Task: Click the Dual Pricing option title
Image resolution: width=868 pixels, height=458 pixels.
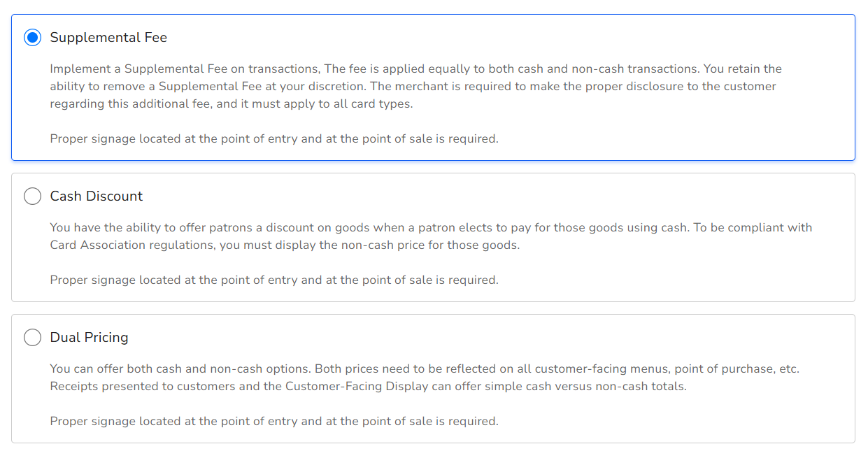Action: click(89, 338)
